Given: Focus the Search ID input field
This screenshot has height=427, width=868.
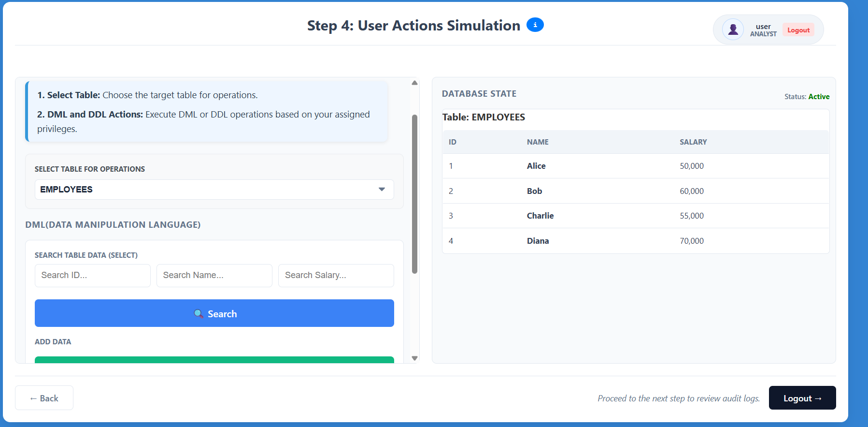Looking at the screenshot, I should pos(92,275).
